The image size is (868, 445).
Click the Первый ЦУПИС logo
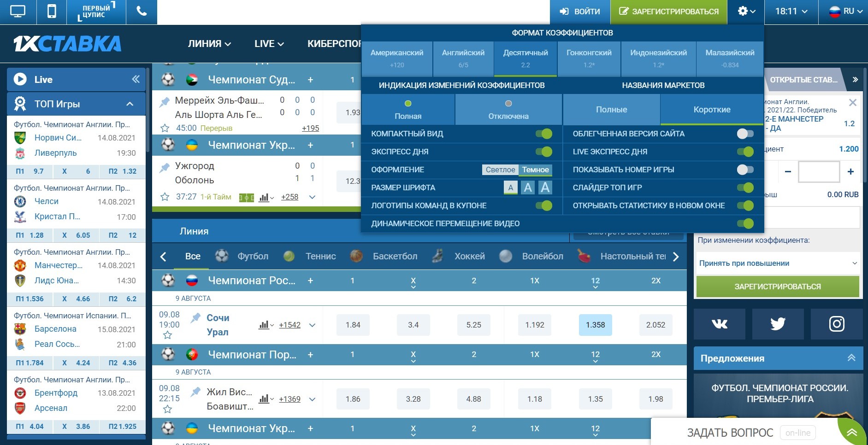pos(96,12)
